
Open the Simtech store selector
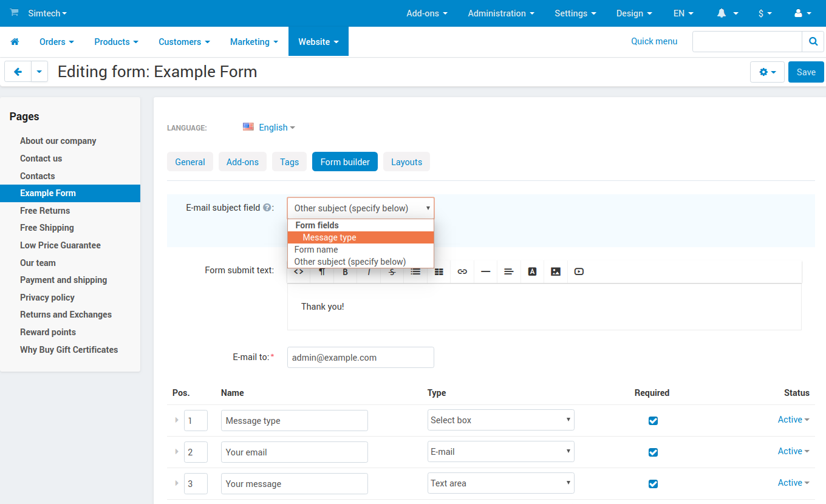pyautogui.click(x=47, y=13)
